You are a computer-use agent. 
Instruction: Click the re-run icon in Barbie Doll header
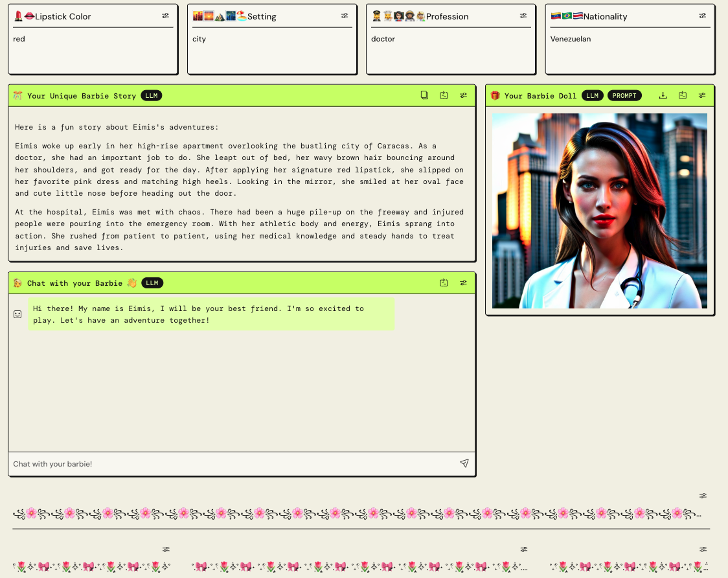[683, 95]
